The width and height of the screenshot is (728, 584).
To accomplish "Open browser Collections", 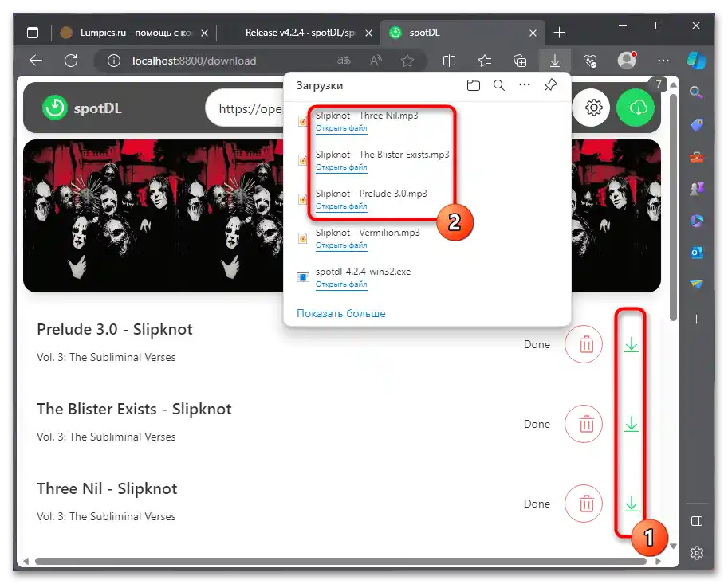I will point(520,61).
